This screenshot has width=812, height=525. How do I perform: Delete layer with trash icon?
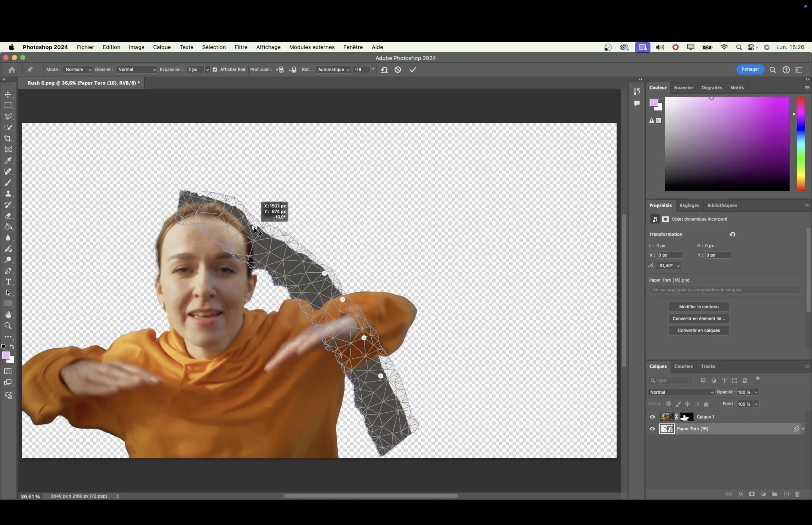[797, 494]
